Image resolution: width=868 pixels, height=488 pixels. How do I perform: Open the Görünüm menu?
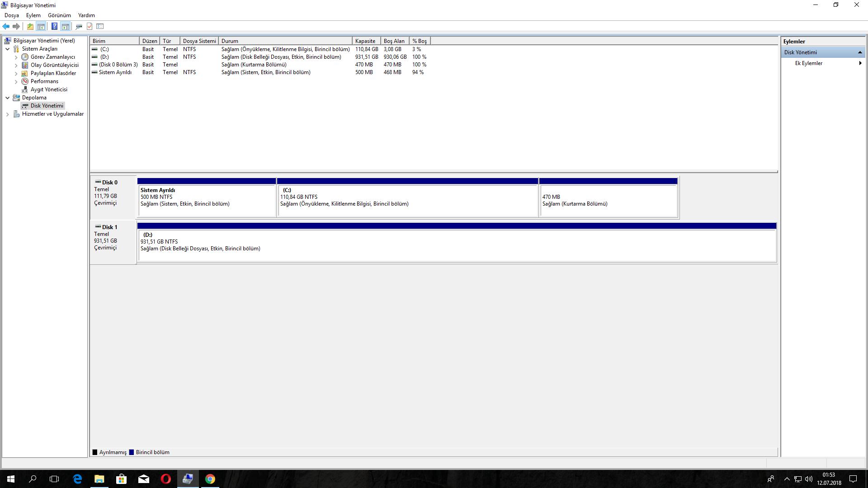tap(59, 15)
